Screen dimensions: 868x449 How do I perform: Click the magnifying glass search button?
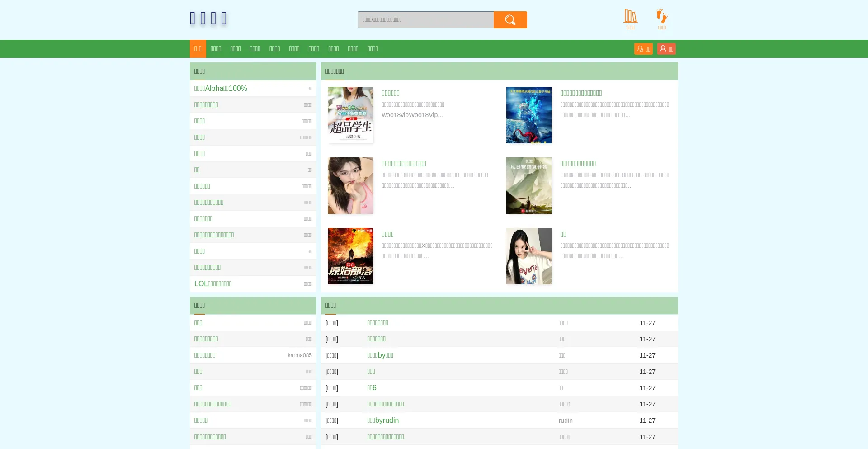(x=510, y=20)
